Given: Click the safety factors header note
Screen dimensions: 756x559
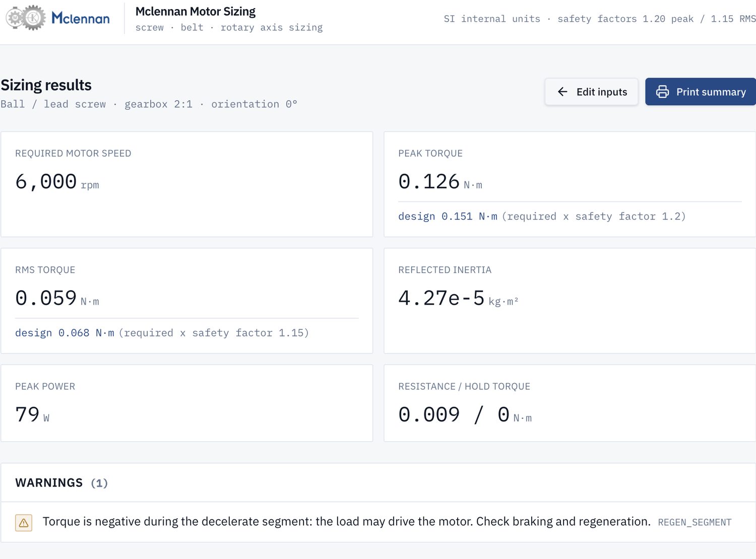Looking at the screenshot, I should [x=600, y=19].
